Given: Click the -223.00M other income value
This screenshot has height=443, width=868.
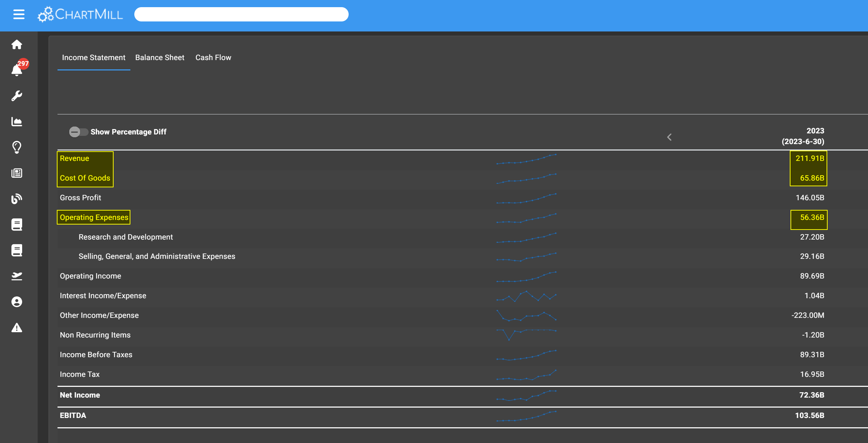Looking at the screenshot, I should (808, 315).
